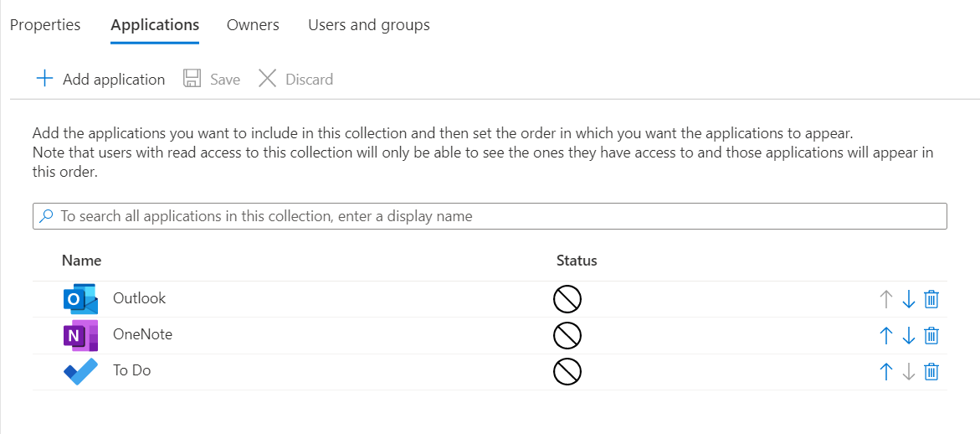The height and width of the screenshot is (434, 980).
Task: Switch to the Properties tab
Action: 45,25
